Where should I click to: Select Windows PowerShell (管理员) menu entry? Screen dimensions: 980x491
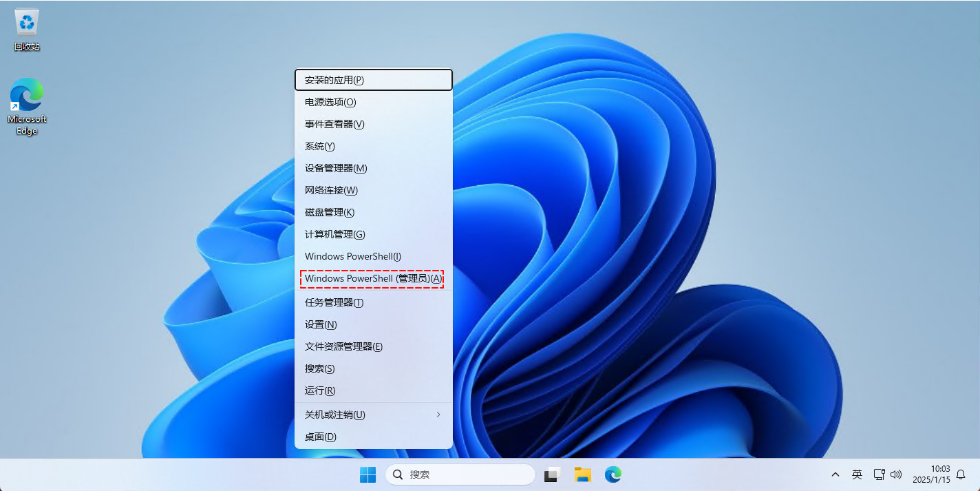(372, 278)
